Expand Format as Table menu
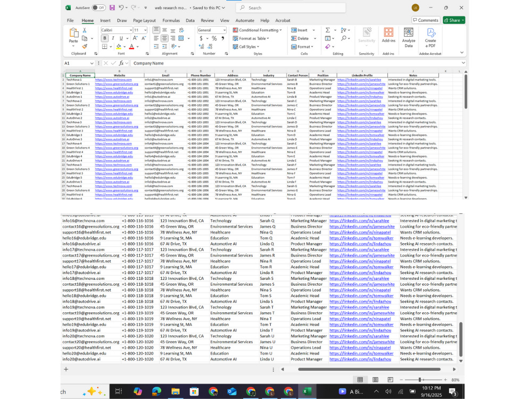 coord(251,38)
